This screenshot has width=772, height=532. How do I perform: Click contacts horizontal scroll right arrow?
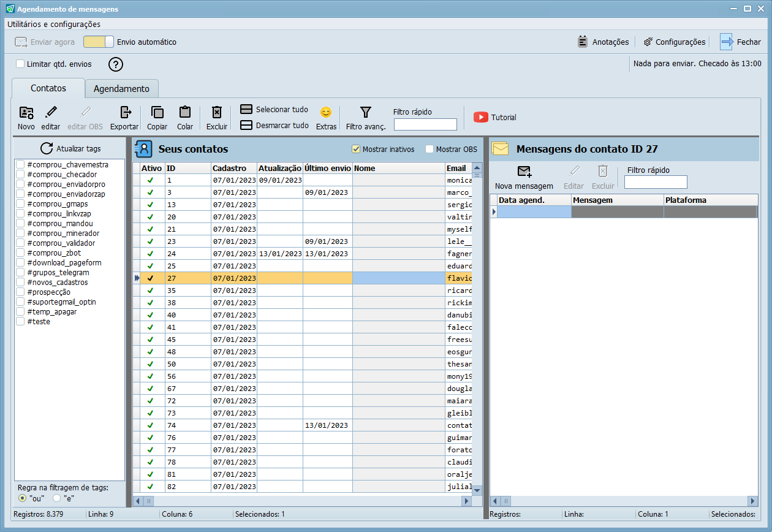pyautogui.click(x=467, y=501)
